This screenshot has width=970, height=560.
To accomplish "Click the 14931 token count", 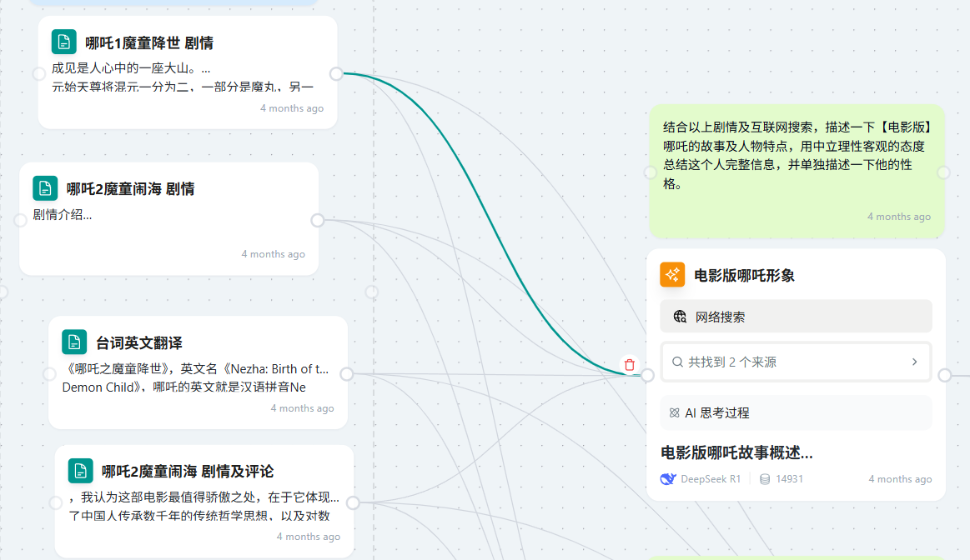I will point(789,479).
